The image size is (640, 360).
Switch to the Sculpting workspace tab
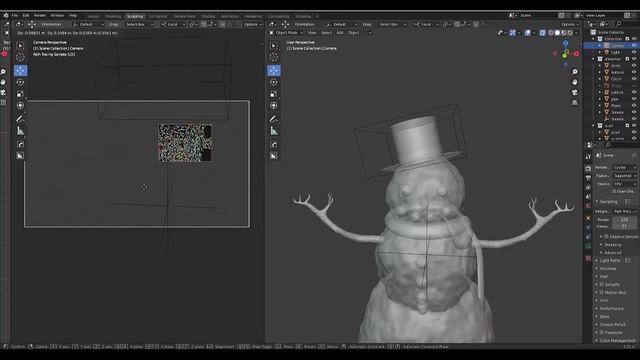pos(135,16)
